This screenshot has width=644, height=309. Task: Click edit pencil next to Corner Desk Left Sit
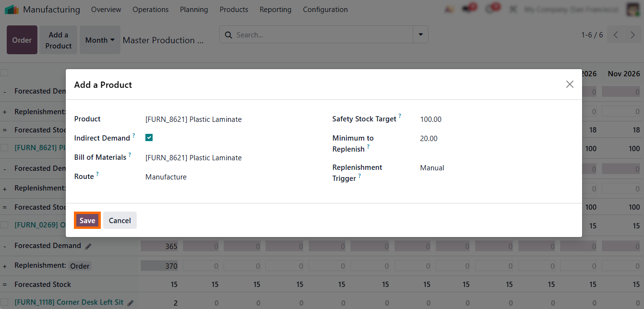tap(131, 303)
